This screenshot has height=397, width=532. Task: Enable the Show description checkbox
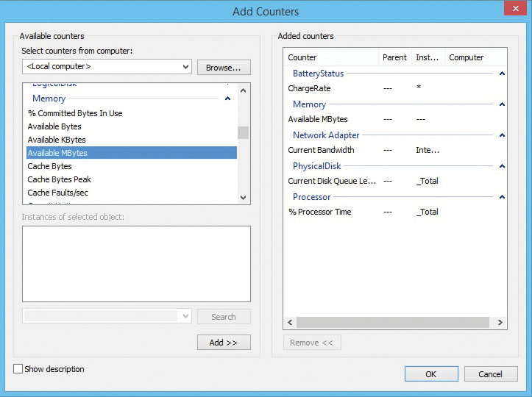tap(18, 369)
